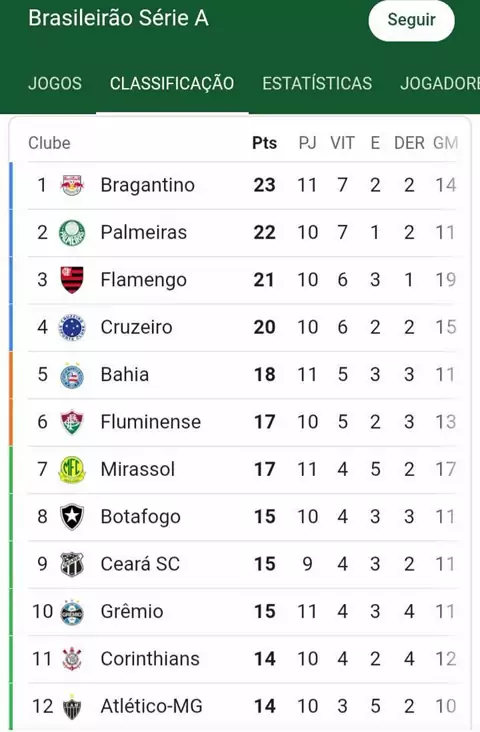Click the Grêmio club crest
The height and width of the screenshot is (732, 480).
tap(72, 612)
